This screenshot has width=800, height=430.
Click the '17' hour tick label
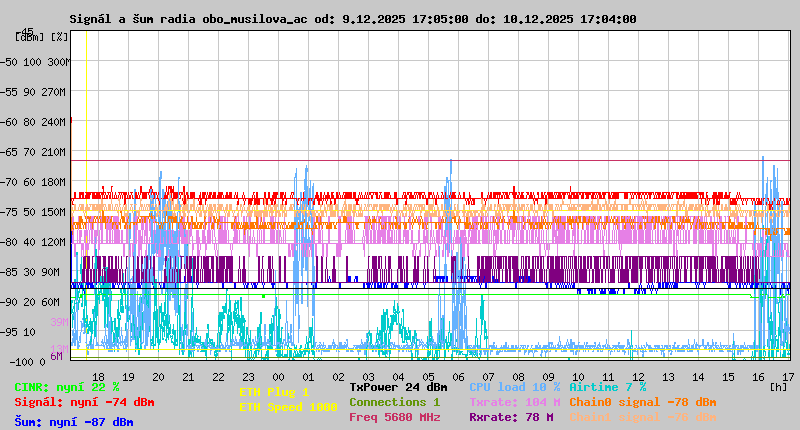click(x=788, y=377)
